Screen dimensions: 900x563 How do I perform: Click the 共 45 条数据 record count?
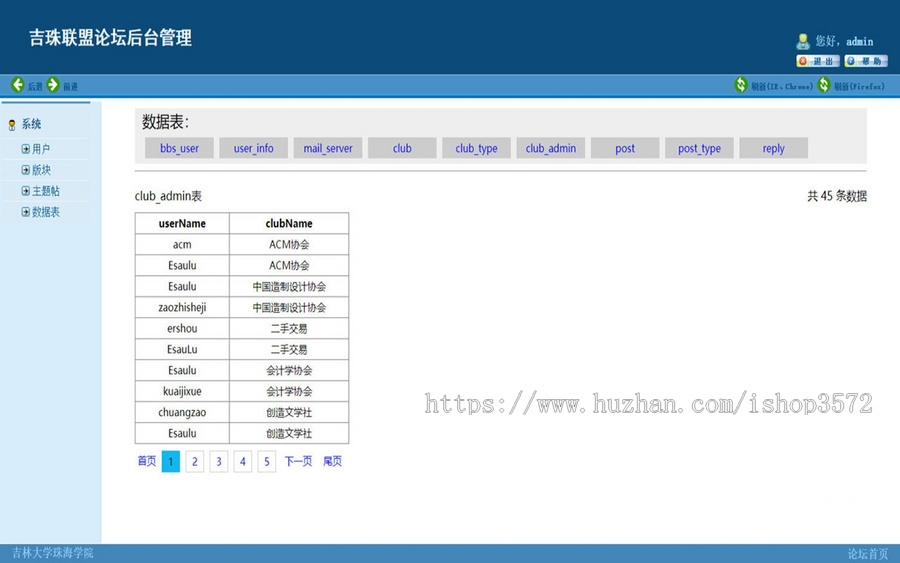(x=837, y=196)
